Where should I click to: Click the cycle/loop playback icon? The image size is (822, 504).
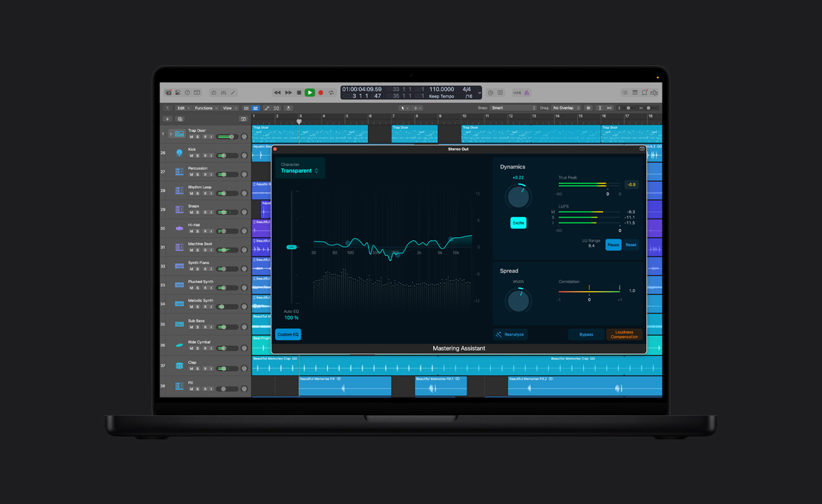331,92
